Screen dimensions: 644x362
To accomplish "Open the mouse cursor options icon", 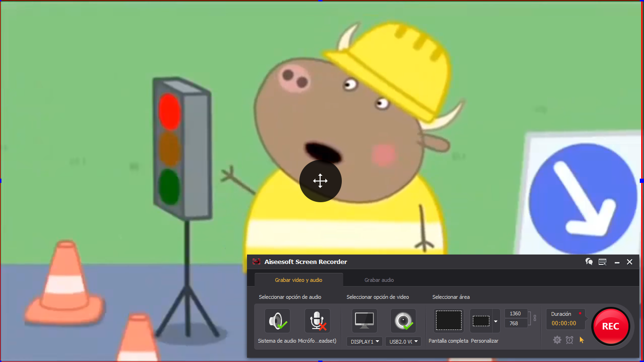I will pyautogui.click(x=582, y=340).
